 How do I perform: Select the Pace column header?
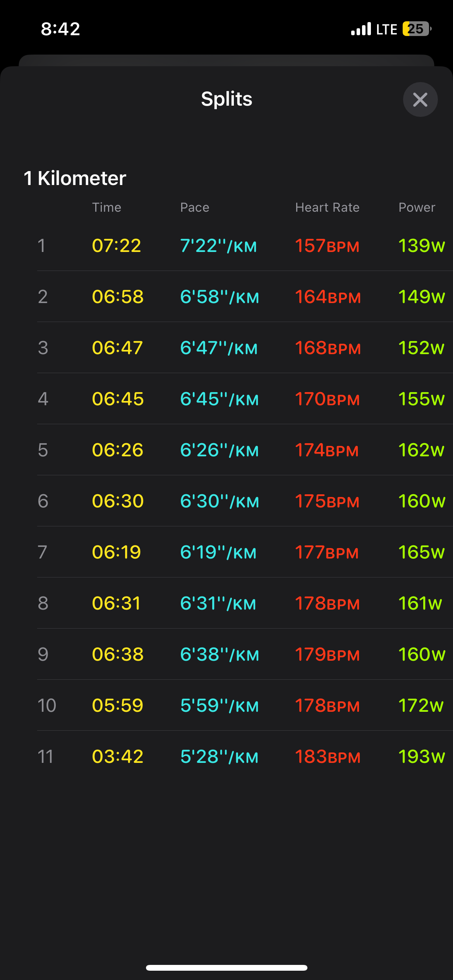(x=195, y=207)
